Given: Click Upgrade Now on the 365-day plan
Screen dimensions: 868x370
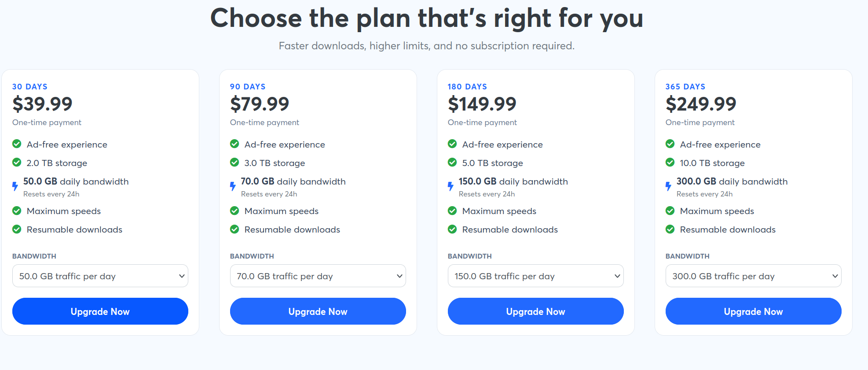Looking at the screenshot, I should coord(753,311).
